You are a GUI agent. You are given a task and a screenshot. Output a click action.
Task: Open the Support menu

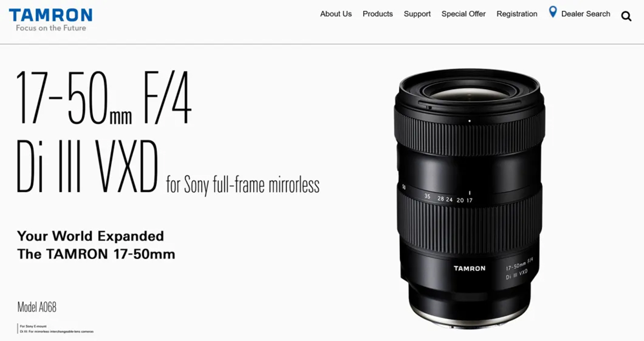pos(417,14)
